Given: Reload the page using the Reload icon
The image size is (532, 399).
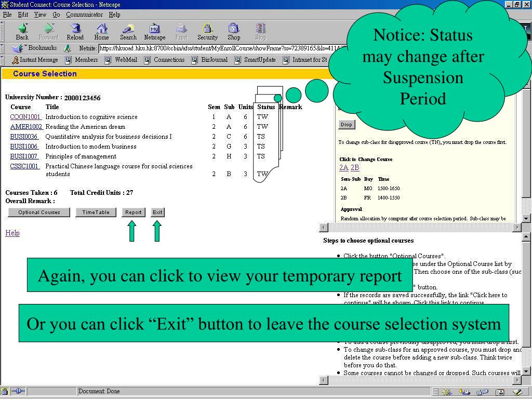Looking at the screenshot, I should point(75,32).
